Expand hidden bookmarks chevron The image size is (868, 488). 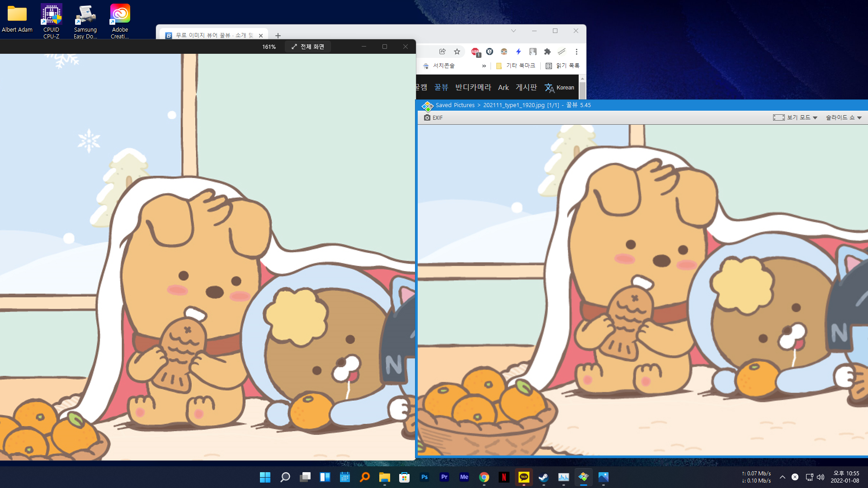(484, 66)
